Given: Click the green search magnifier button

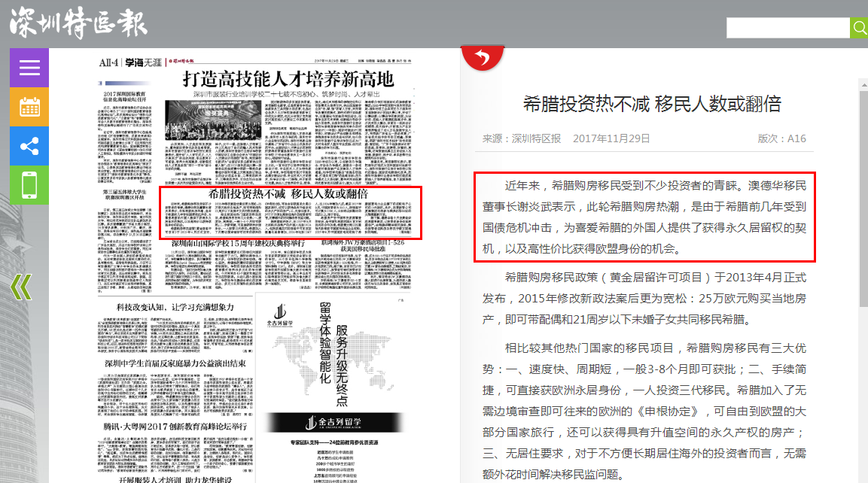Looking at the screenshot, I should [859, 28].
